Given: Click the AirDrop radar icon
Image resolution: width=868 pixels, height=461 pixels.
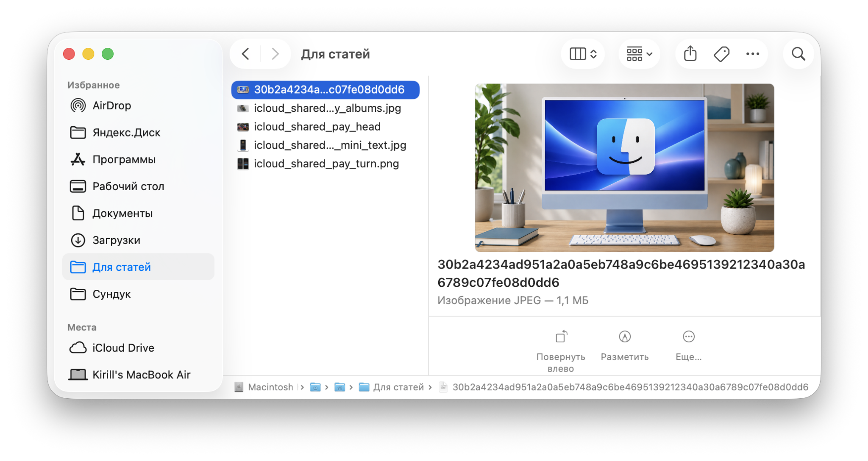Looking at the screenshot, I should coord(78,106).
